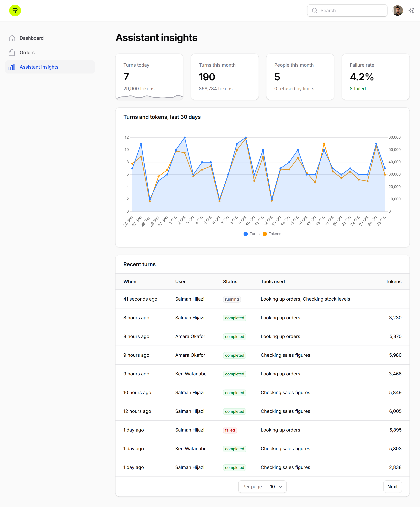420x507 pixels.
Task: Toggle the Turns legend series
Action: coord(252,234)
